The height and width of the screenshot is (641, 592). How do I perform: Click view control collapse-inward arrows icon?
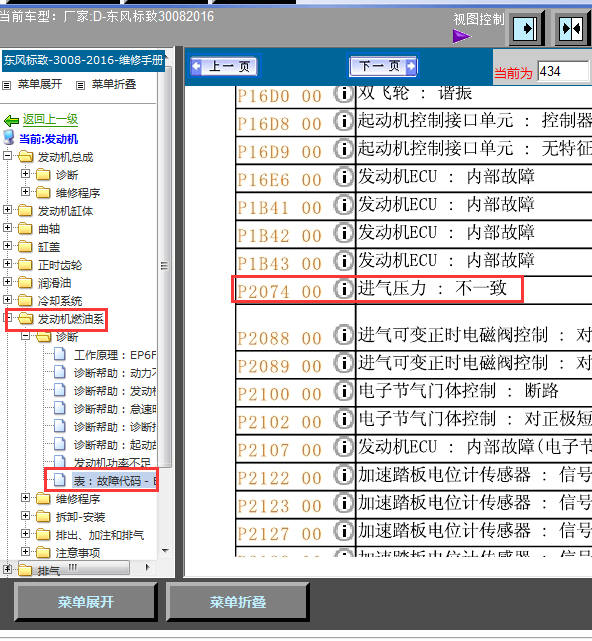tap(572, 28)
